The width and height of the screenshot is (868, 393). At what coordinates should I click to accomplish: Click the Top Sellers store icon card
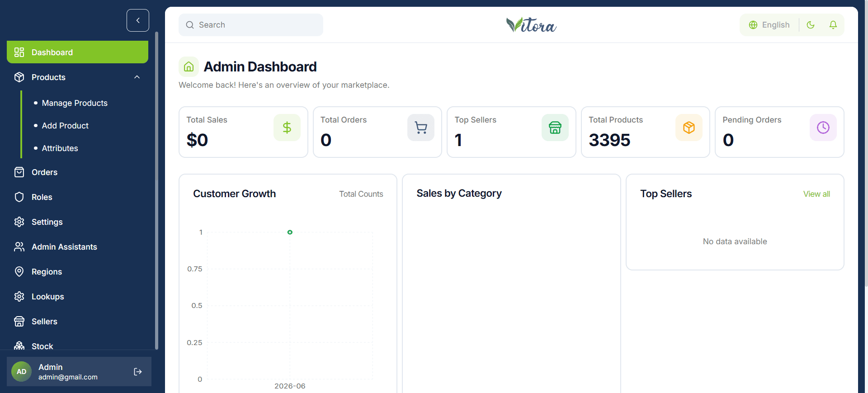555,128
